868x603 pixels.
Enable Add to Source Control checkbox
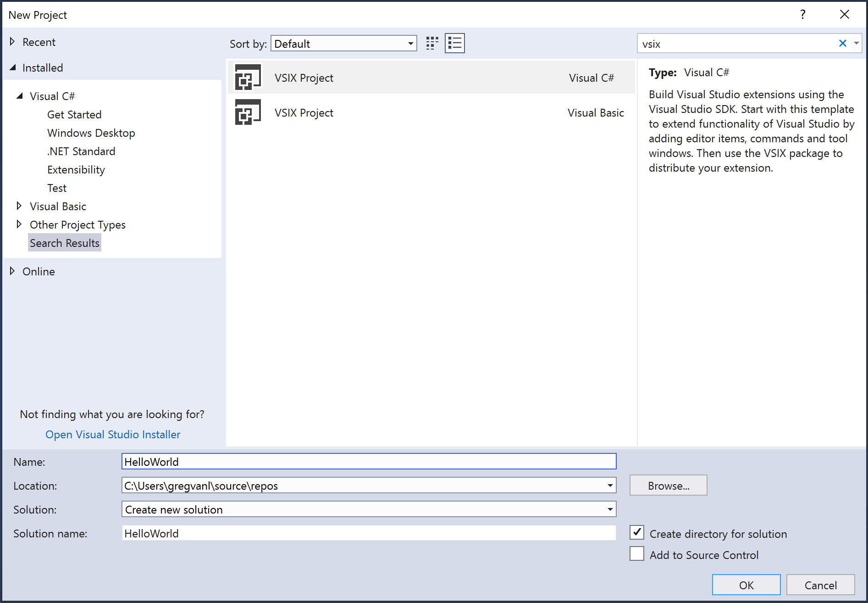636,553
